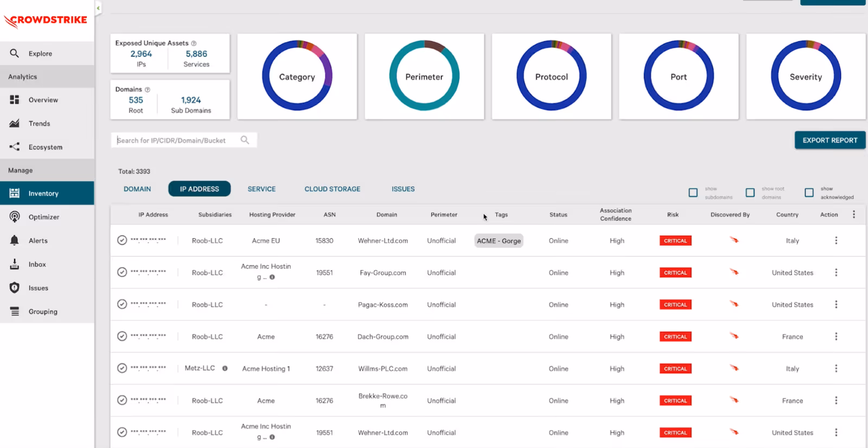Image resolution: width=868 pixels, height=448 pixels.
Task: Open the Severity donut chart
Action: tap(806, 76)
